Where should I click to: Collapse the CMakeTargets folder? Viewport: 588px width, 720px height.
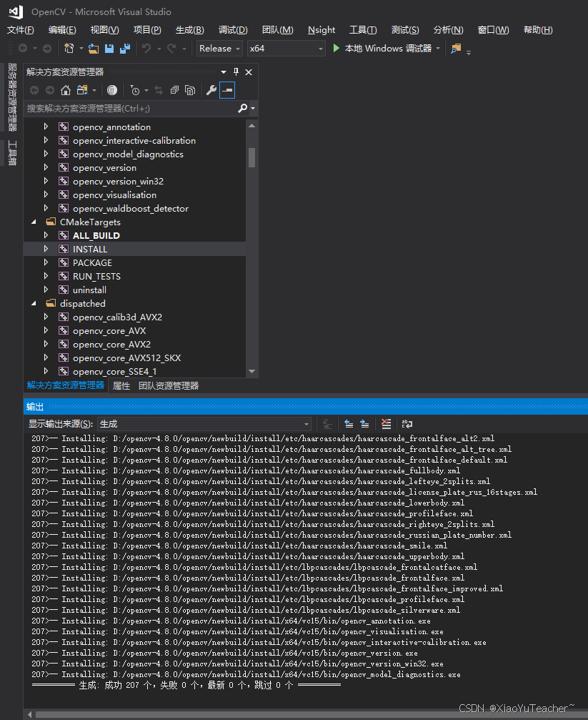pyautogui.click(x=34, y=222)
